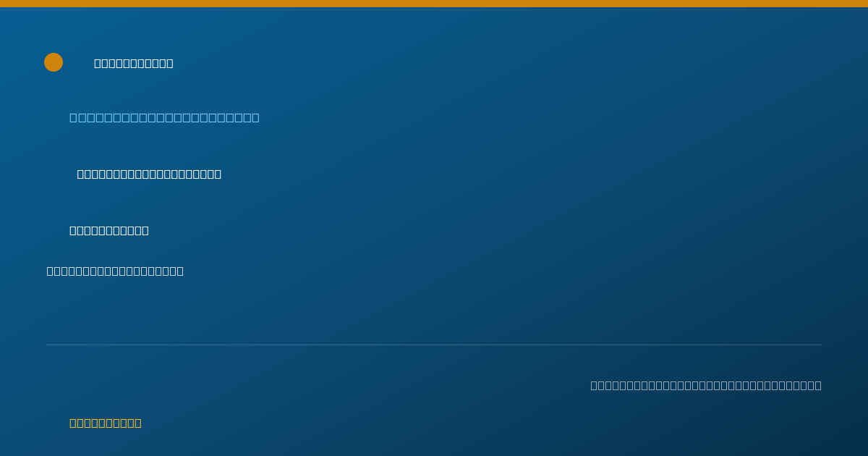
Task: Click the muted gray caption under the divider
Action: (706, 385)
